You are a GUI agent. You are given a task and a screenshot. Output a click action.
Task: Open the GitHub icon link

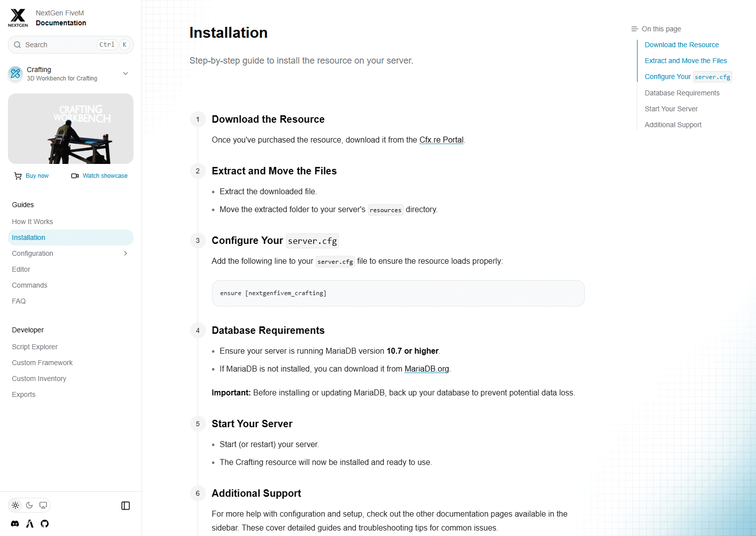[45, 524]
